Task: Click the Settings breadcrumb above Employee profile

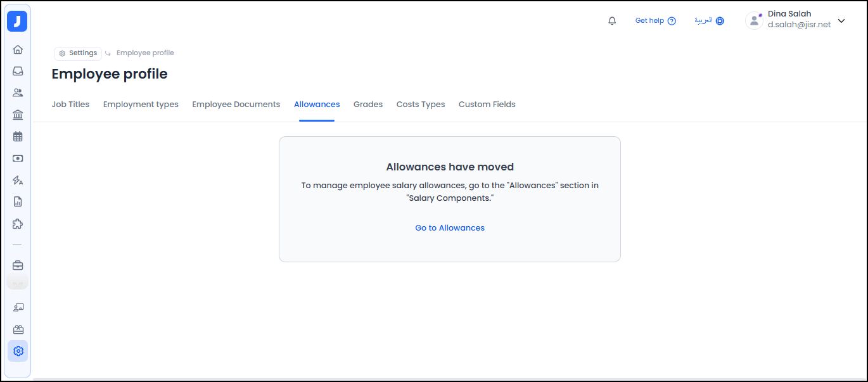Action: coord(77,53)
